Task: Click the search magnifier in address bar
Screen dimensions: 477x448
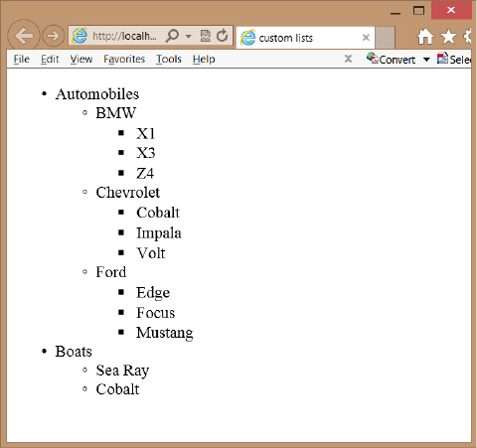Action: [172, 36]
